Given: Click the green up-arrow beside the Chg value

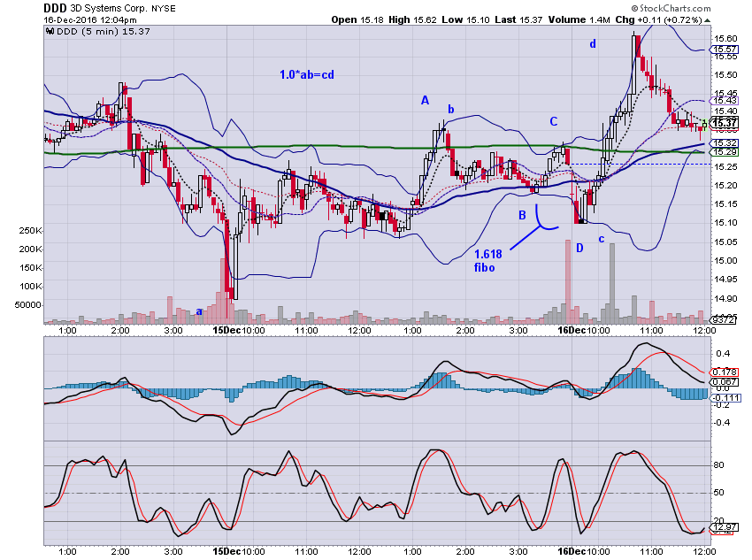Looking at the screenshot, I should point(708,20).
